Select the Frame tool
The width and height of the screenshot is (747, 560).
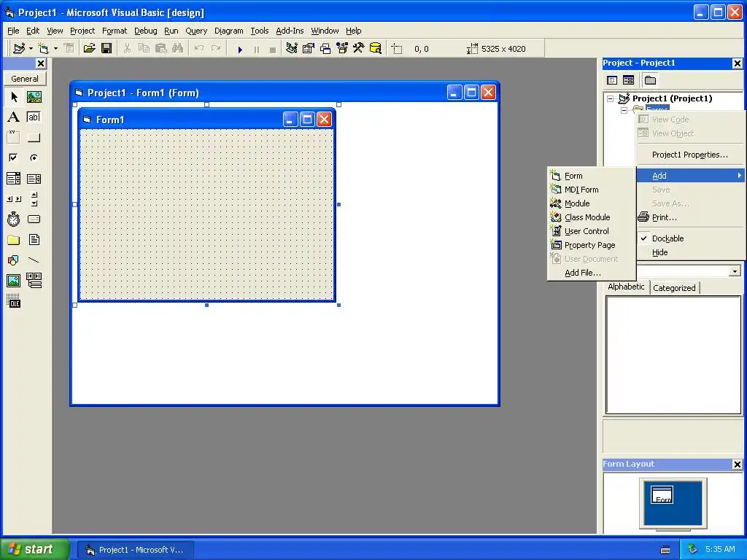coord(14,138)
